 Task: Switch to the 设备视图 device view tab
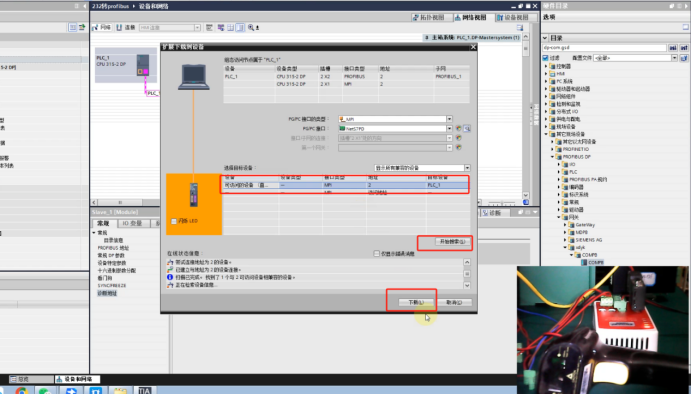point(513,18)
